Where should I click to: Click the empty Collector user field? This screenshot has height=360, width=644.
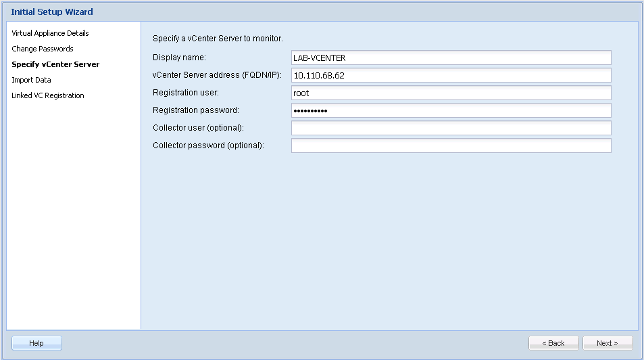[451, 128]
